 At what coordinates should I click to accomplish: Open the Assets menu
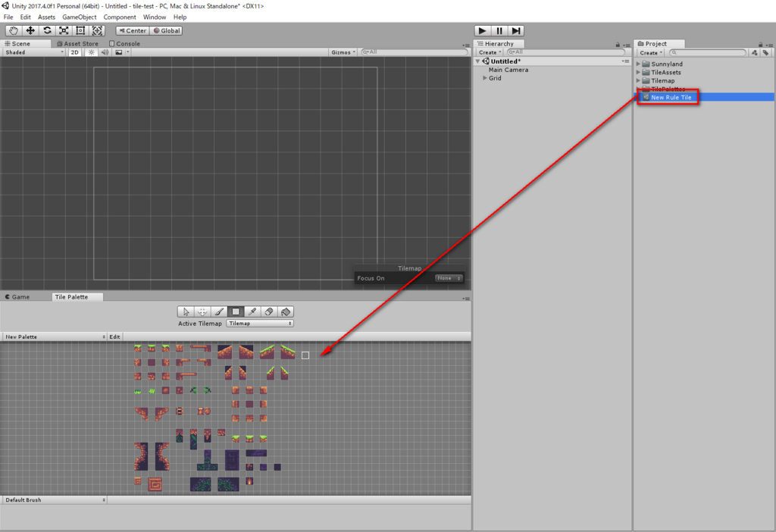(x=46, y=17)
